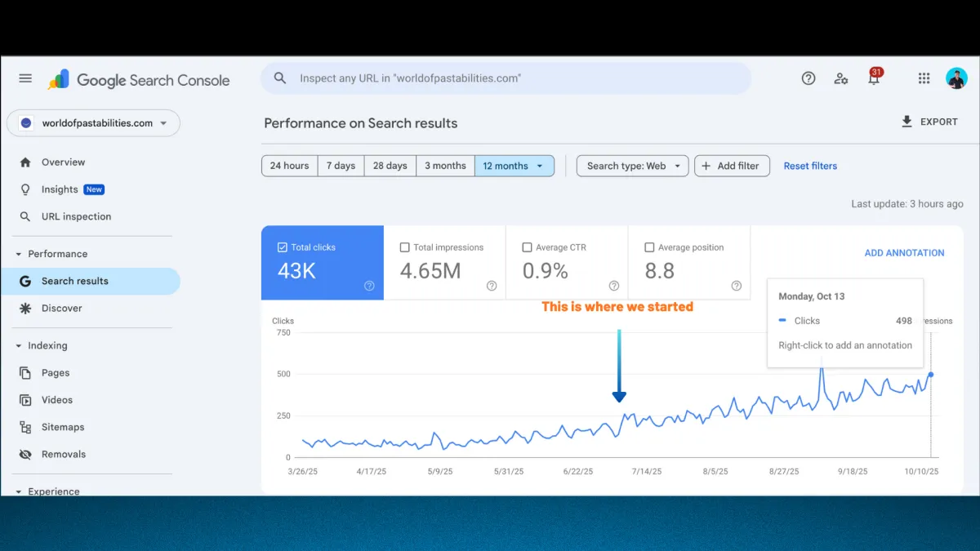Viewport: 980px width, 551px height.
Task: Click the Pages document icon
Action: 25,373
